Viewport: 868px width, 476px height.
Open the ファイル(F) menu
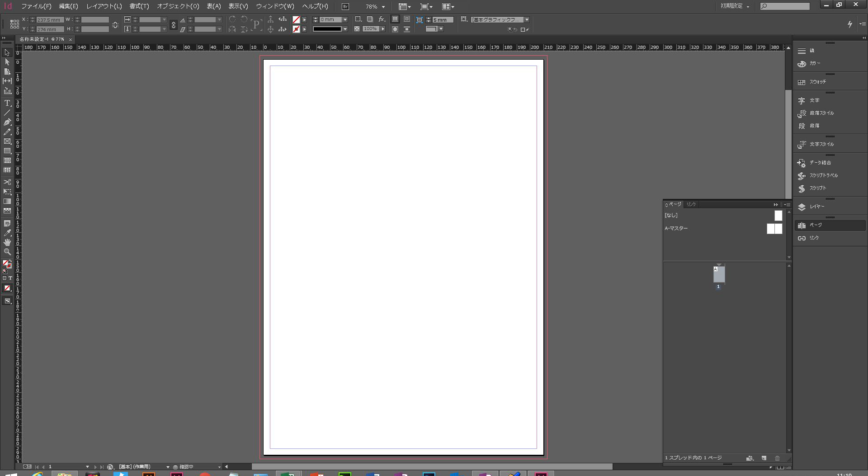36,6
